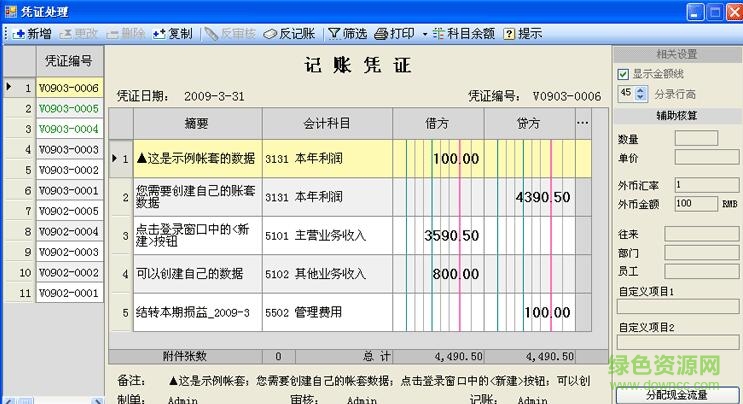Click the summary cell 您需要创建自己的账套数据
Viewport: 743px width, 404px height.
click(198, 197)
